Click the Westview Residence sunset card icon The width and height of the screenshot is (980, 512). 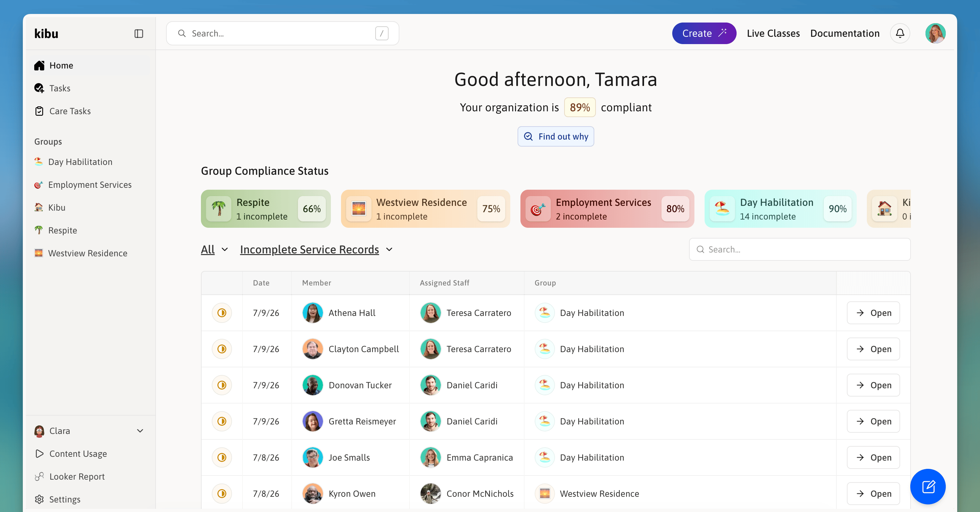coord(359,209)
